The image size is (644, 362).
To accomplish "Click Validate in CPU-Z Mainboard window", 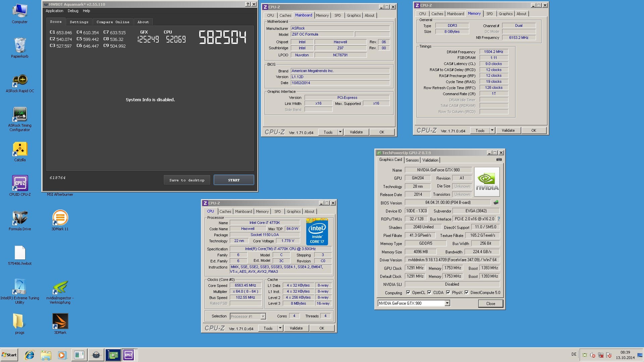I will coord(356,132).
